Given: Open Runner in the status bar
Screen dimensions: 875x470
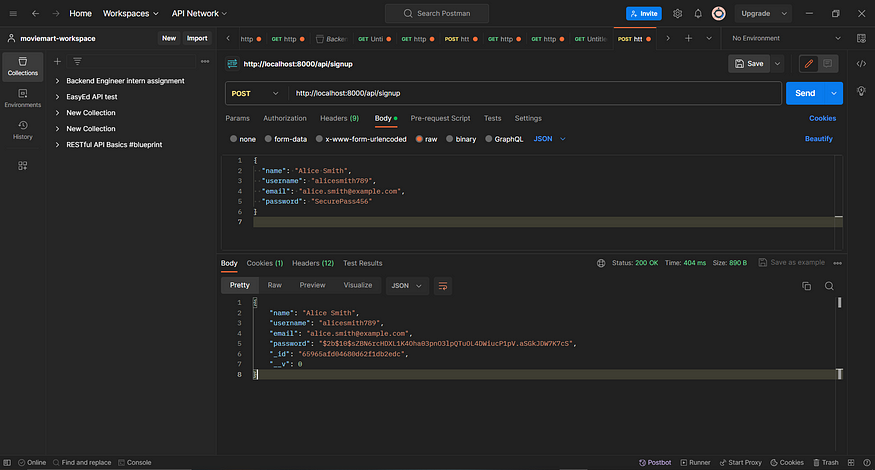Looking at the screenshot, I should point(695,462).
